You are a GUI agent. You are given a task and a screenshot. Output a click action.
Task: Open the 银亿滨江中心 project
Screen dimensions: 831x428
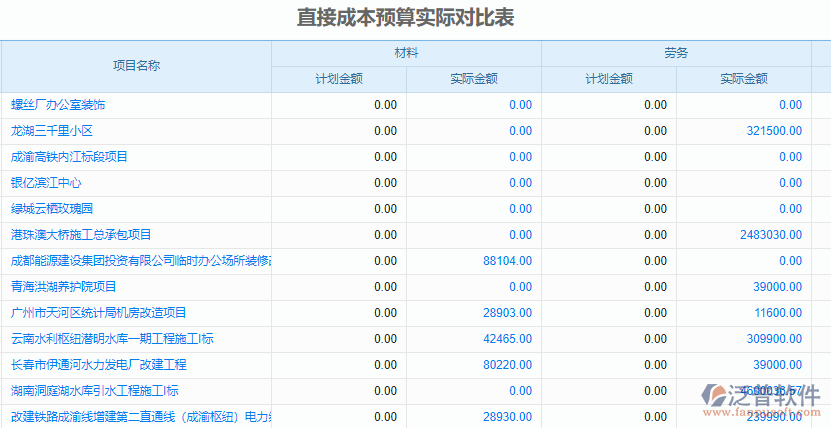46,183
